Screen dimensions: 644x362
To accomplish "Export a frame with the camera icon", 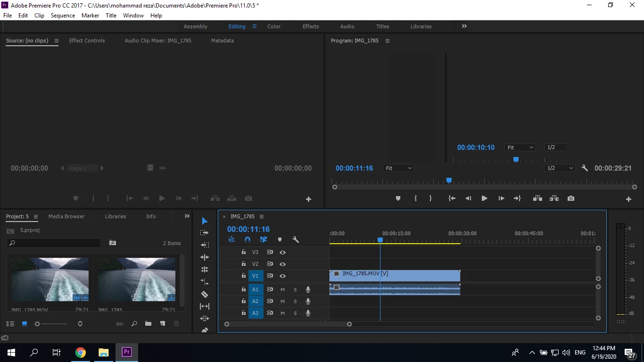I will [571, 198].
